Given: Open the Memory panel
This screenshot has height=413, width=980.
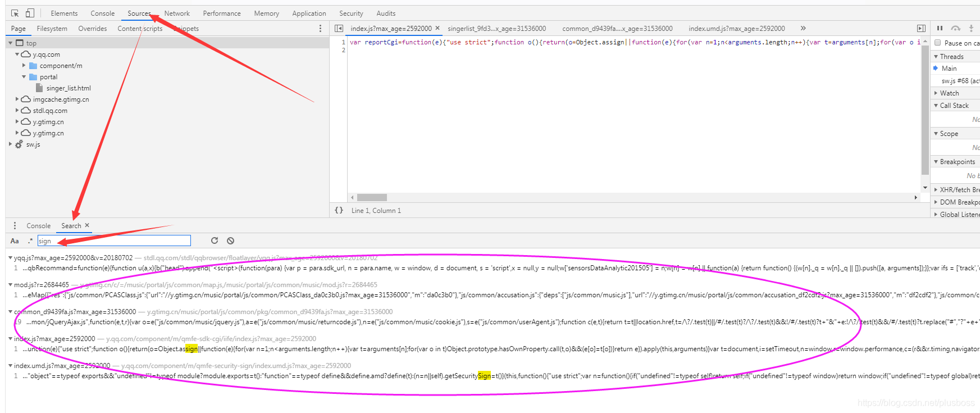Looking at the screenshot, I should point(266,13).
